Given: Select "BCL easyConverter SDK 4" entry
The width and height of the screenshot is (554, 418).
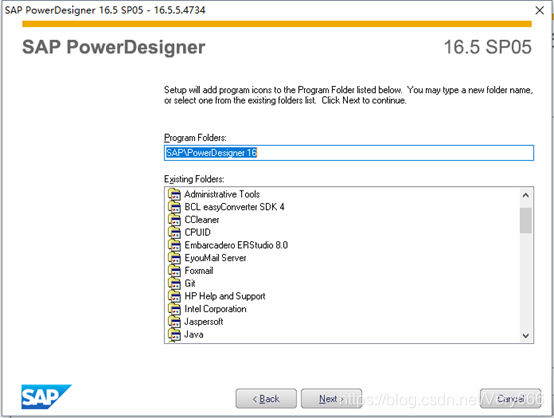Looking at the screenshot, I should (x=234, y=207).
